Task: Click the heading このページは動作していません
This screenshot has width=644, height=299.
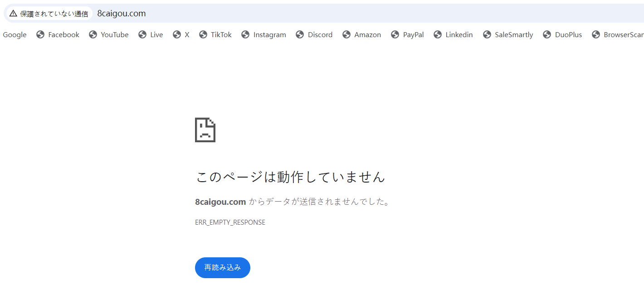Action: 290,177
